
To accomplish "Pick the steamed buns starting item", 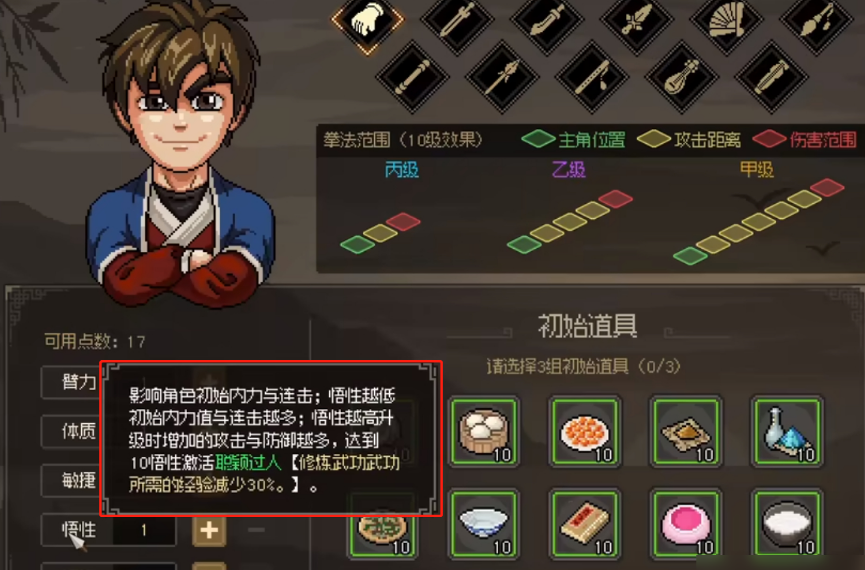I will coord(484,431).
